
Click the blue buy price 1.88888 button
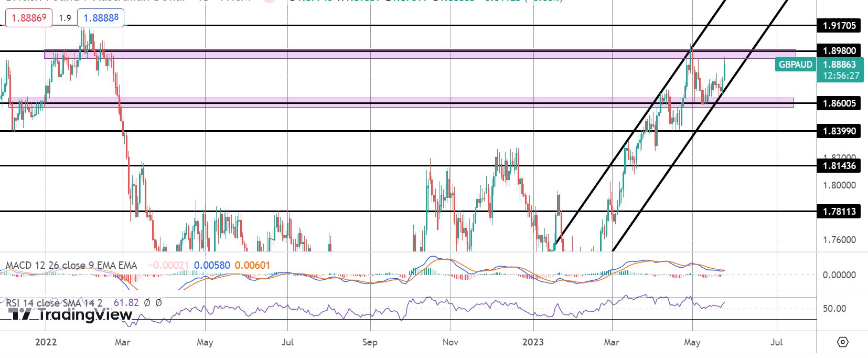(x=101, y=18)
